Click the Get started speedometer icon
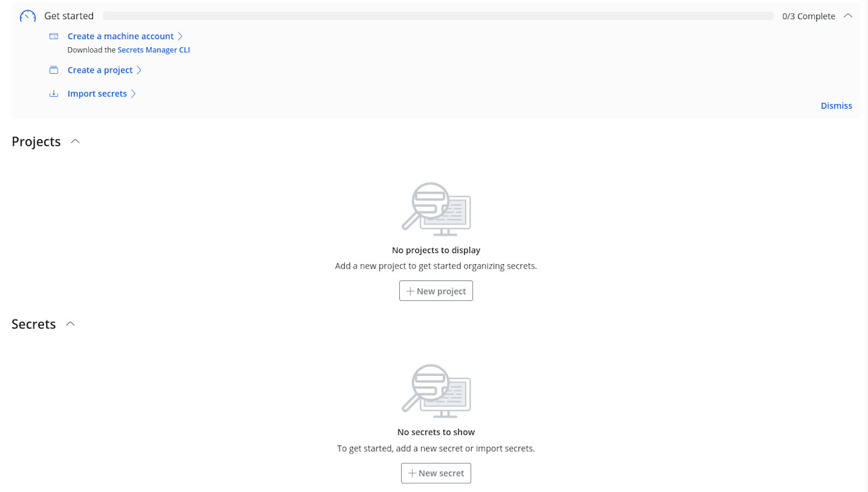 coord(27,16)
